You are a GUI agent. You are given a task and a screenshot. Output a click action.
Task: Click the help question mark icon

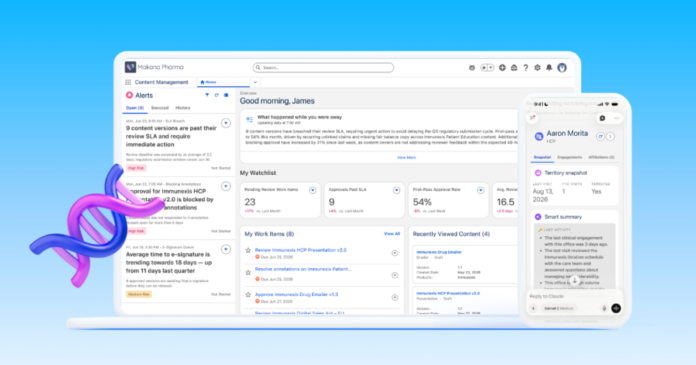point(526,67)
